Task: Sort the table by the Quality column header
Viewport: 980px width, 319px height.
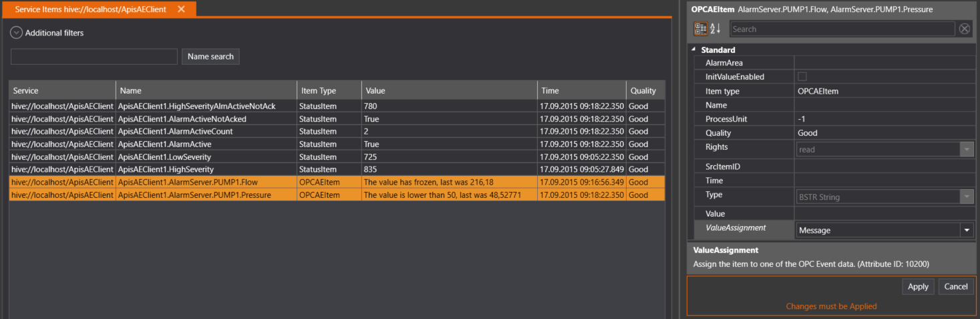Action: 643,91
